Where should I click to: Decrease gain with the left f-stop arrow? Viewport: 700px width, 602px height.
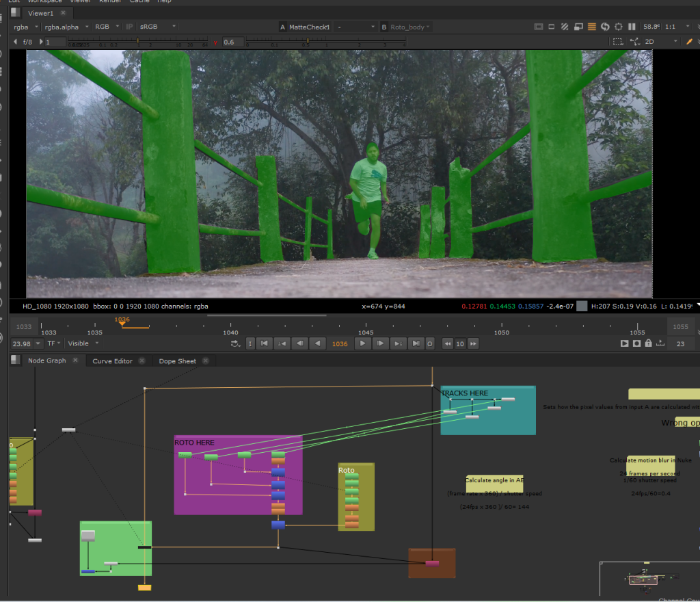click(16, 42)
